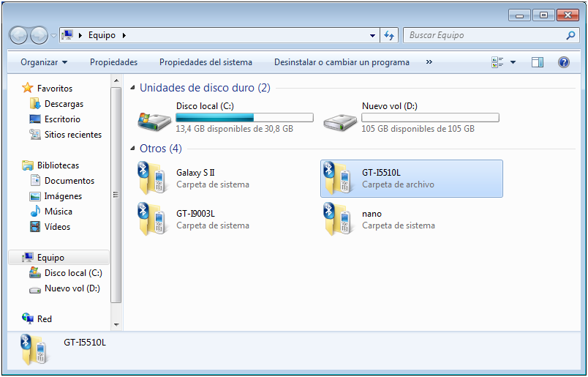Image resolution: width=588 pixels, height=377 pixels.
Task: Select the GT-I9003L Bluetooth device icon
Action: [153, 219]
